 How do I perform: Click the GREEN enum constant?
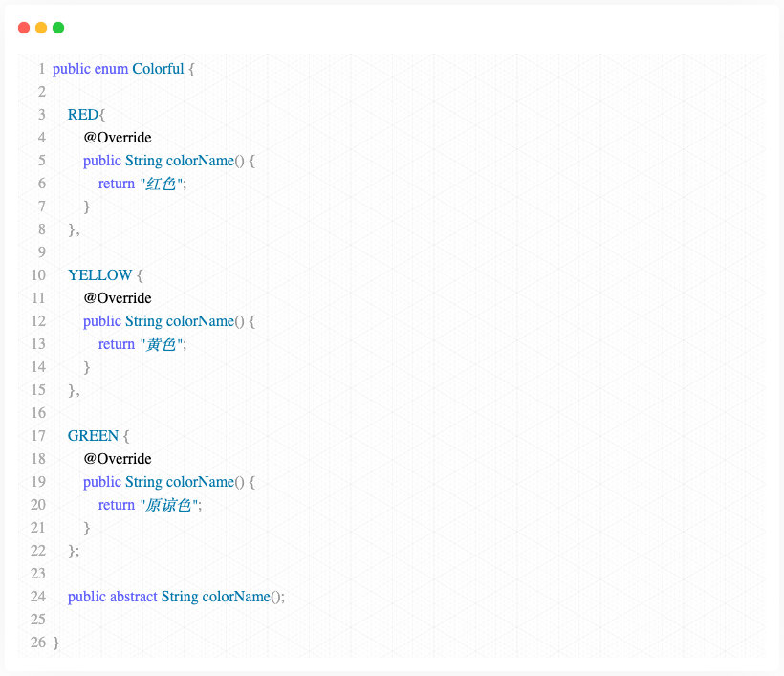click(x=93, y=435)
